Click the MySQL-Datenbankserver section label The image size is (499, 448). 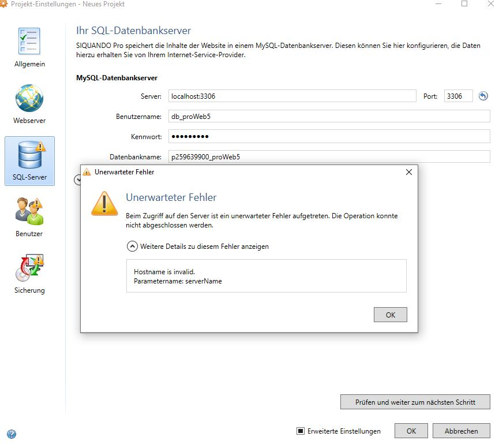(x=117, y=78)
